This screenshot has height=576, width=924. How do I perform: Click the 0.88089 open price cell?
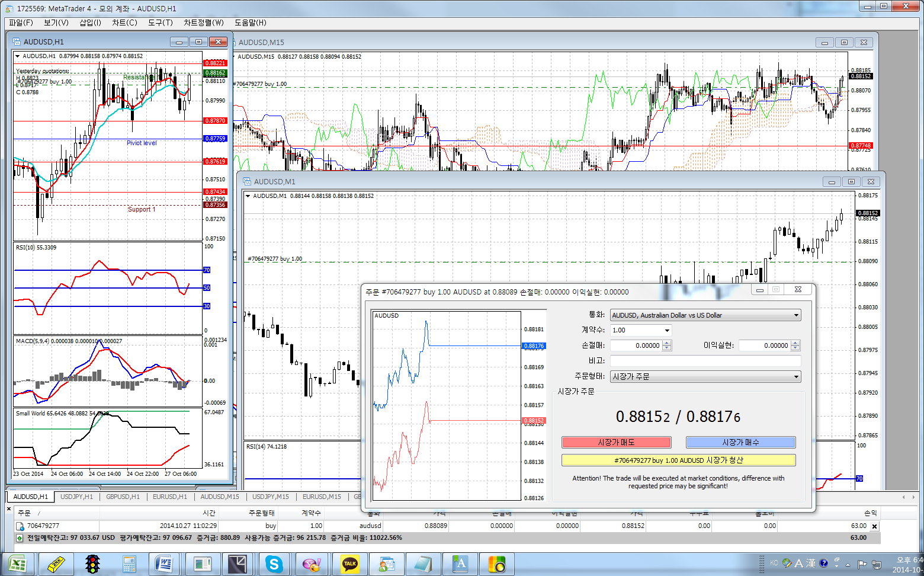pyautogui.click(x=436, y=526)
